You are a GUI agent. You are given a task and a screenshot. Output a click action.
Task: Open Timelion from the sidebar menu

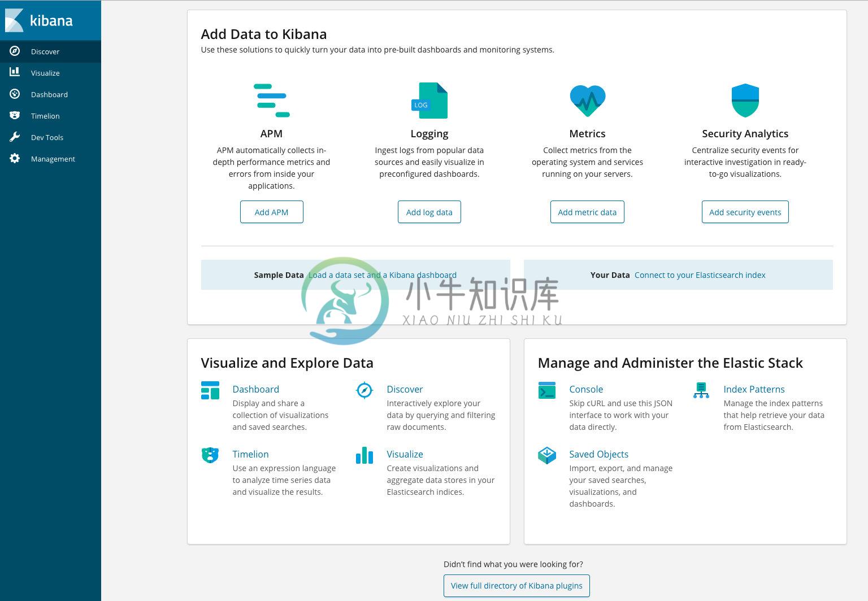point(50,116)
